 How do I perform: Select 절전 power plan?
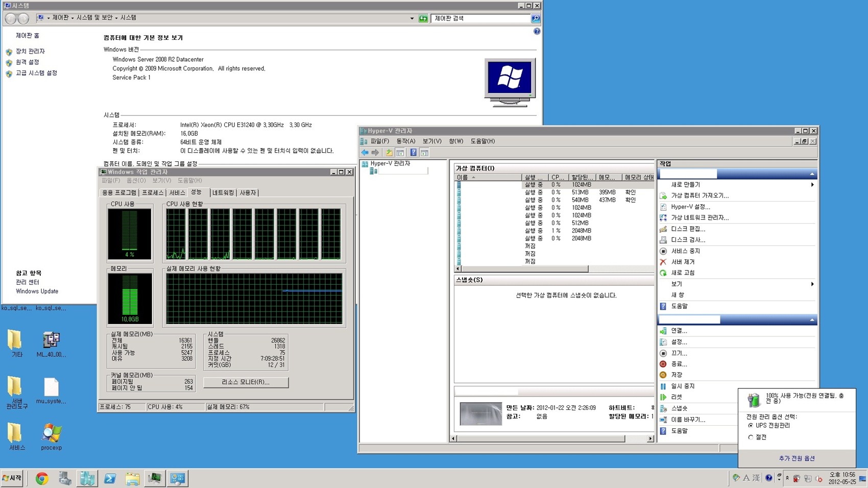751,437
